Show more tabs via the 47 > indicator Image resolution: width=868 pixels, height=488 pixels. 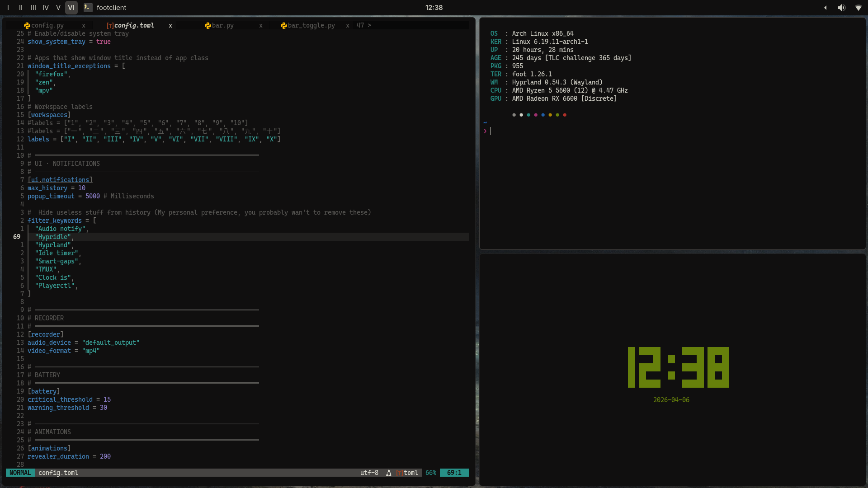click(x=364, y=25)
